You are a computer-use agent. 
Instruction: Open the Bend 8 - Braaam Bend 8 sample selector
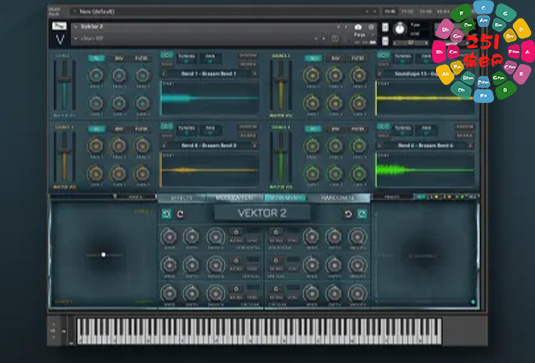209,146
